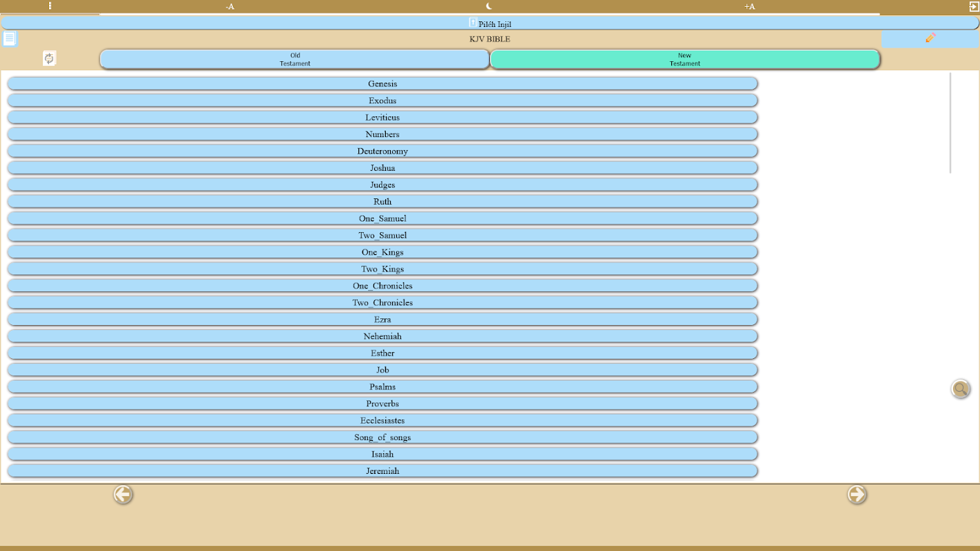Open Deuteronomy

click(382, 151)
